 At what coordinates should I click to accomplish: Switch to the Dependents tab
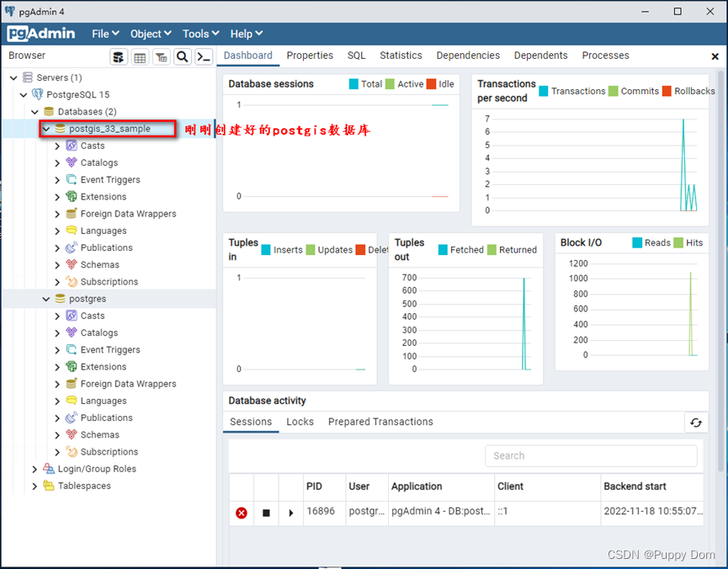point(540,56)
